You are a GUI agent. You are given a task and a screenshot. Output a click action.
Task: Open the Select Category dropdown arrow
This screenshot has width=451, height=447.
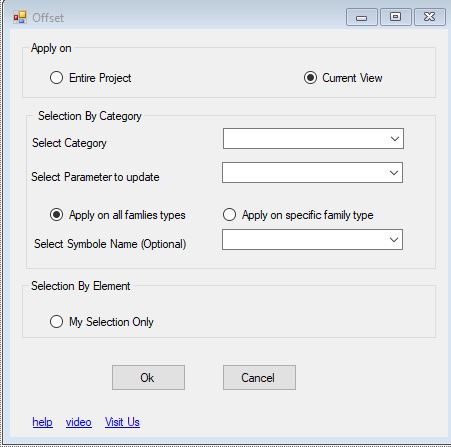[395, 139]
